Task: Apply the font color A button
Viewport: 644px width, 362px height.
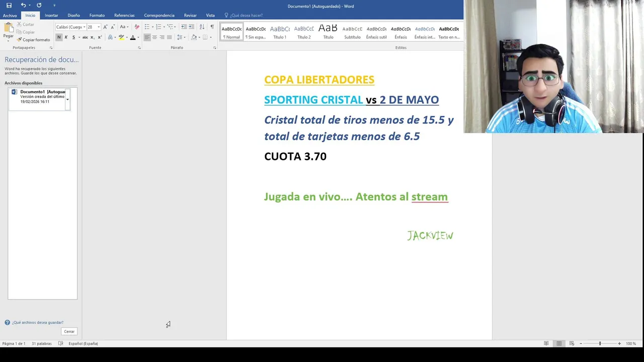Action: [x=133, y=37]
